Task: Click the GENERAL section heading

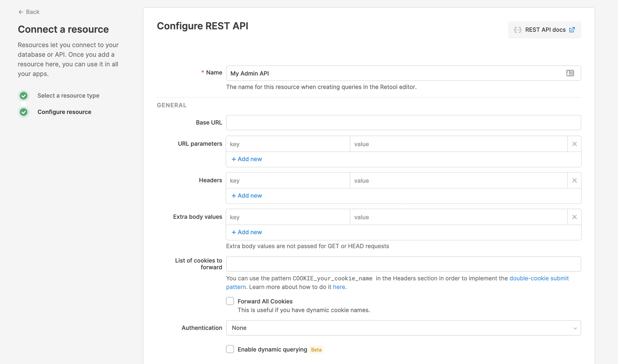Action: (171, 105)
